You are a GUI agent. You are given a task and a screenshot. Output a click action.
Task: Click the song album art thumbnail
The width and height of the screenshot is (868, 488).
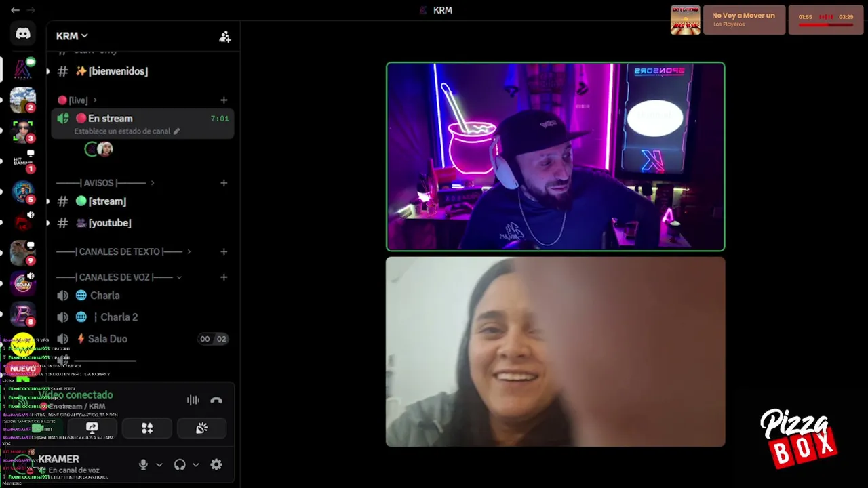tap(685, 20)
